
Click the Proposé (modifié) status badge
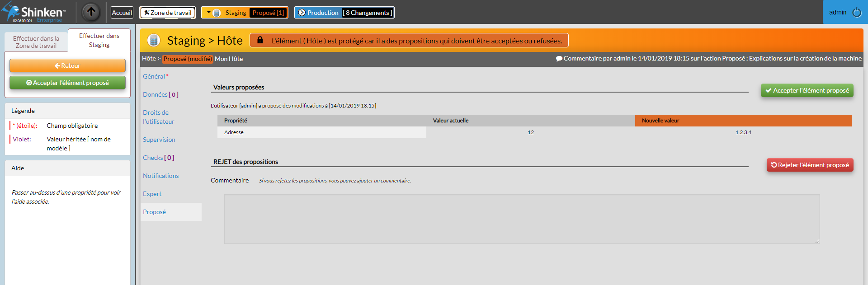[x=188, y=59]
